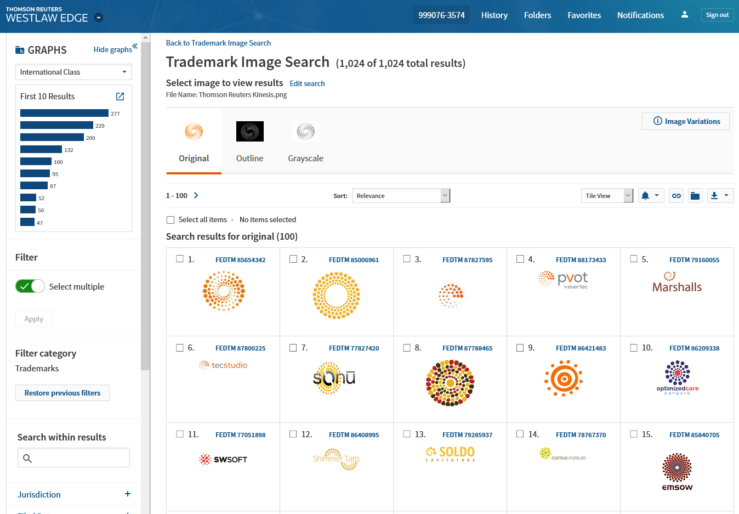Open the Marshalls logo image
The image size is (739, 514).
click(677, 282)
